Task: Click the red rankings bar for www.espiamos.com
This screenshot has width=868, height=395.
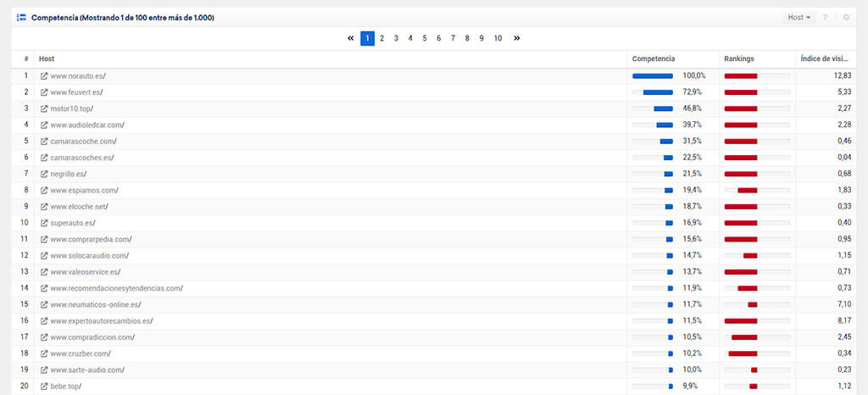Action: coord(748,191)
